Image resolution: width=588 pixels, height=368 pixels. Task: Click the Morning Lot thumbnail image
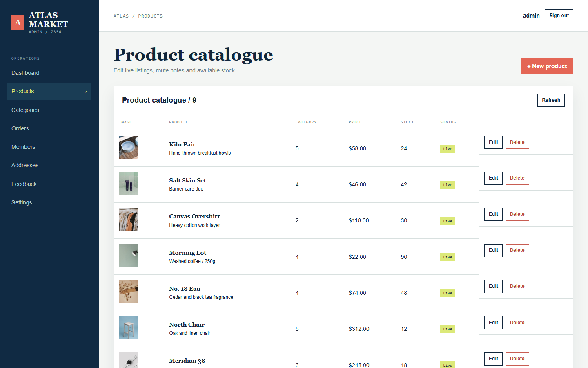coord(129,256)
